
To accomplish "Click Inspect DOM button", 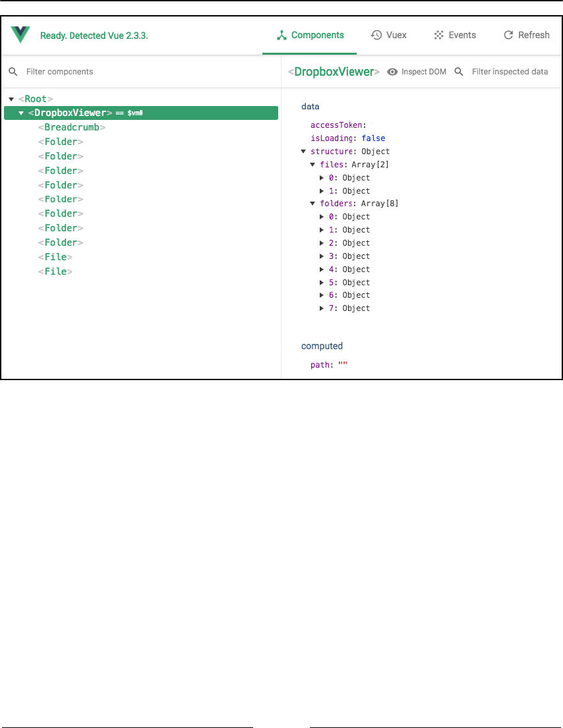I will click(417, 72).
